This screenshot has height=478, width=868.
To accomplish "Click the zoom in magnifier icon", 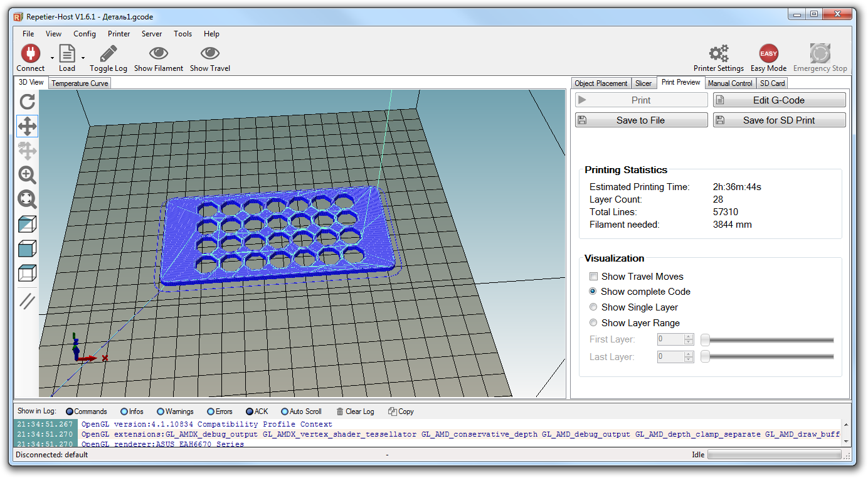I will pyautogui.click(x=27, y=175).
